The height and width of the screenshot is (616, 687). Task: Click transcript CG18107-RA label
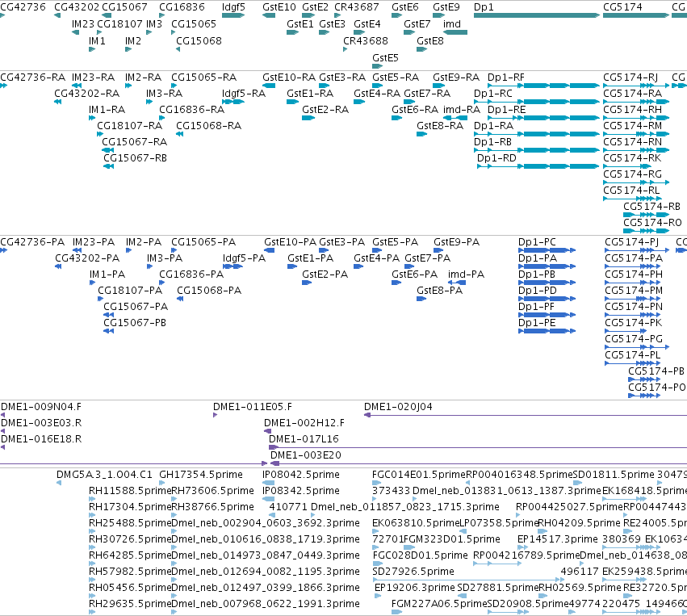130,126
